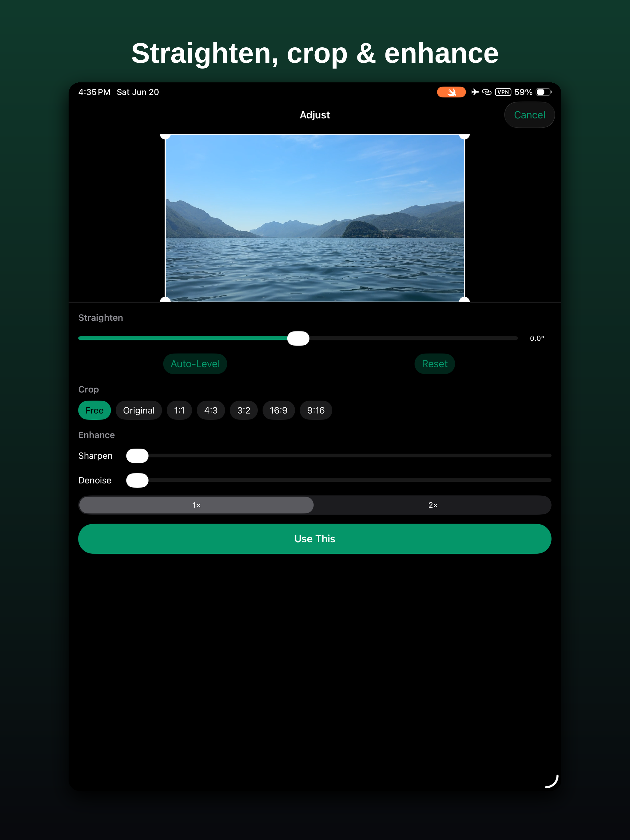Select the 9:16 crop ratio

click(316, 410)
